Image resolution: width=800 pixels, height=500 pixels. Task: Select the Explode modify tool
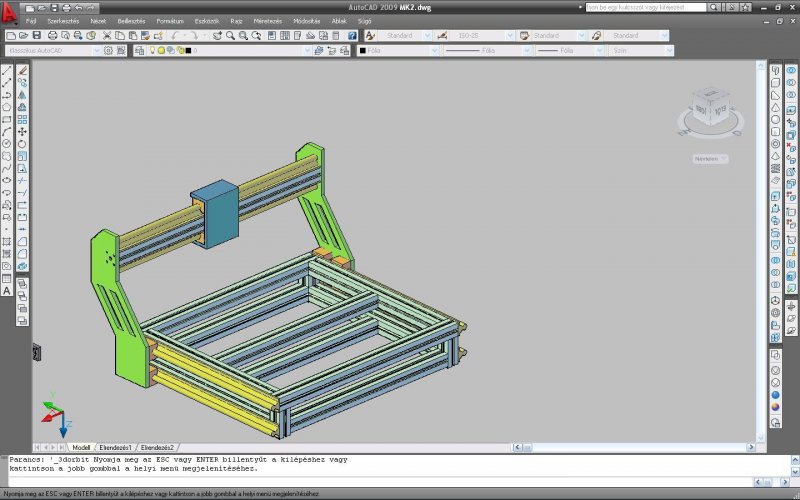tap(22, 266)
